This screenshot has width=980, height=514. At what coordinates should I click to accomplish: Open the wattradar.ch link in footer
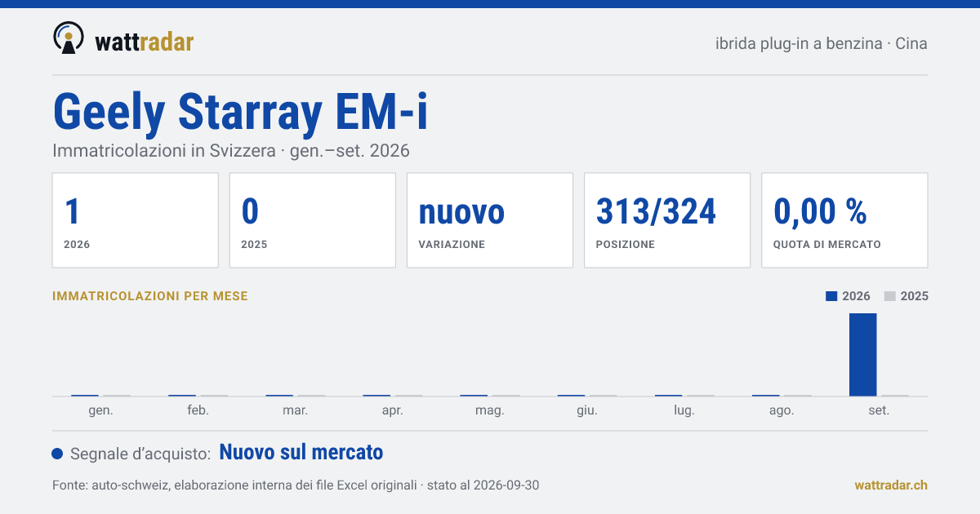coord(891,485)
